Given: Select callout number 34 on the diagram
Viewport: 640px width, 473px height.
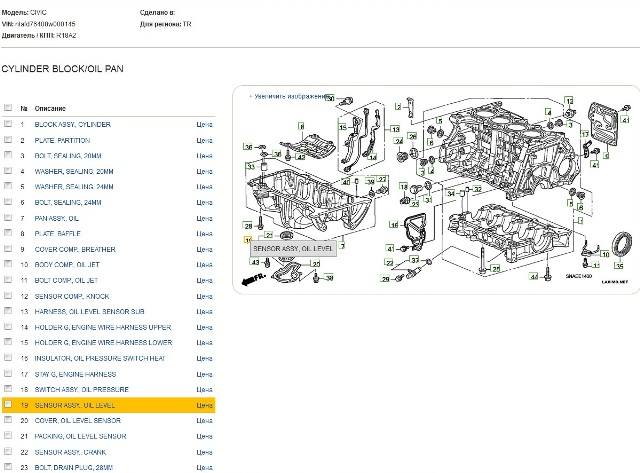Looking at the screenshot, I should pos(451,193).
